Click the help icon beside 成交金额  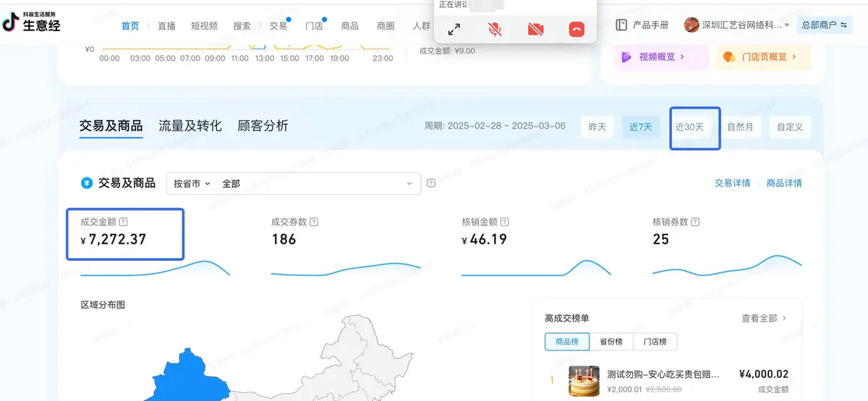pos(124,222)
